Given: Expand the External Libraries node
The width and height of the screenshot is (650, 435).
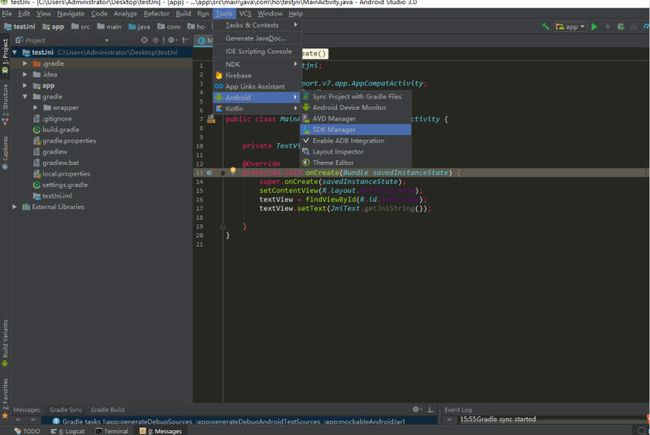Looking at the screenshot, I should tap(15, 207).
